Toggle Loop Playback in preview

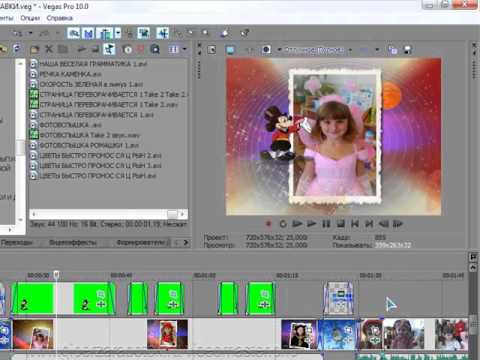point(283,224)
